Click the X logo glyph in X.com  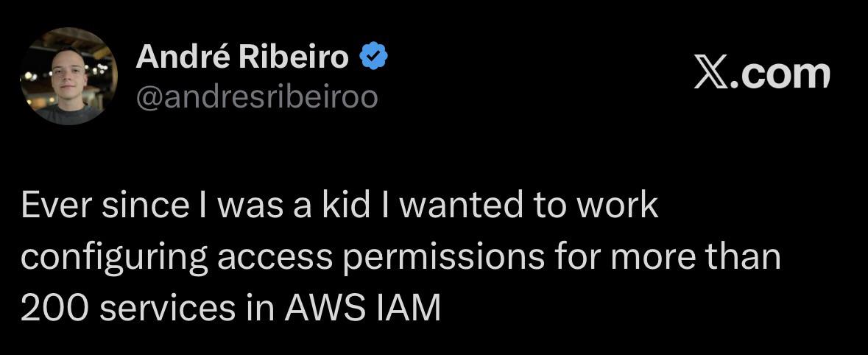point(710,74)
